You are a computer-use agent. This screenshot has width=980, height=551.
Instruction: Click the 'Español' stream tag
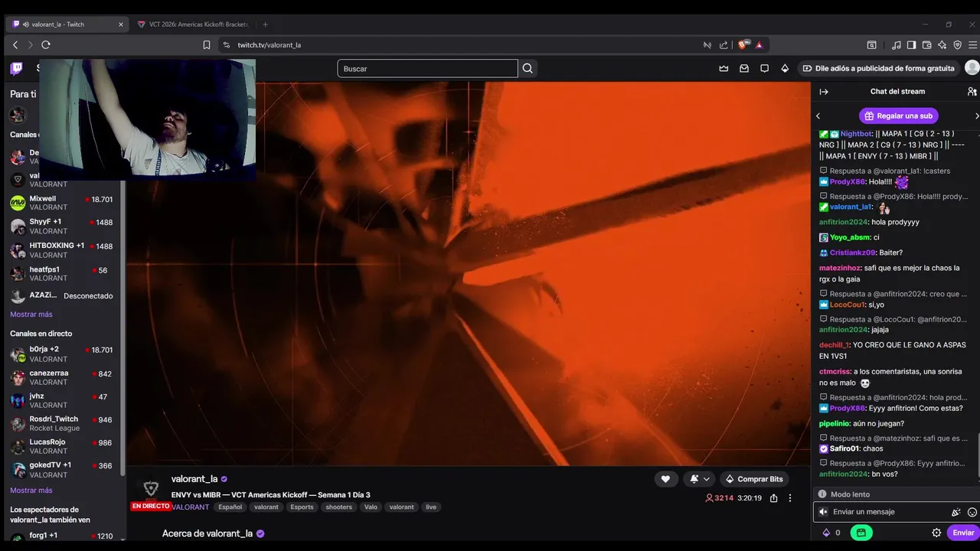click(230, 507)
